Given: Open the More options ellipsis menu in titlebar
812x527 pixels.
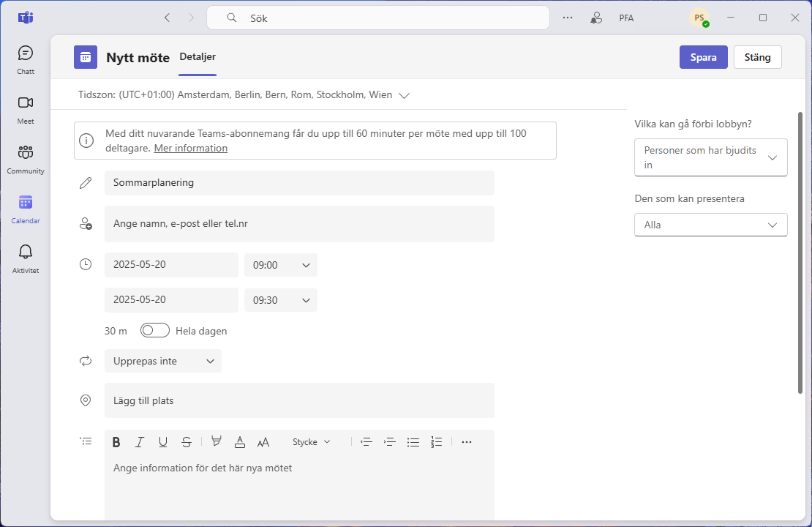Looking at the screenshot, I should coord(568,18).
